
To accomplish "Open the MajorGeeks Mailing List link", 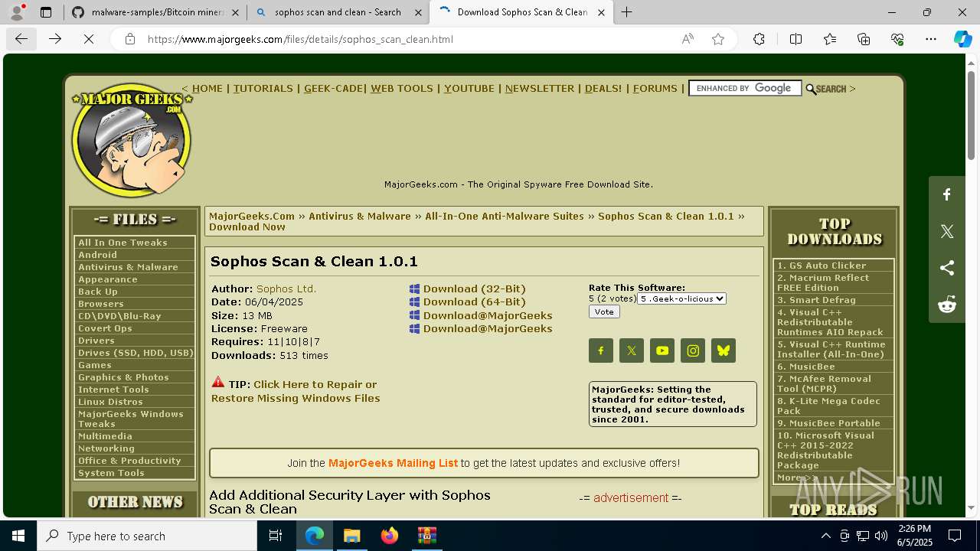I will tap(393, 463).
